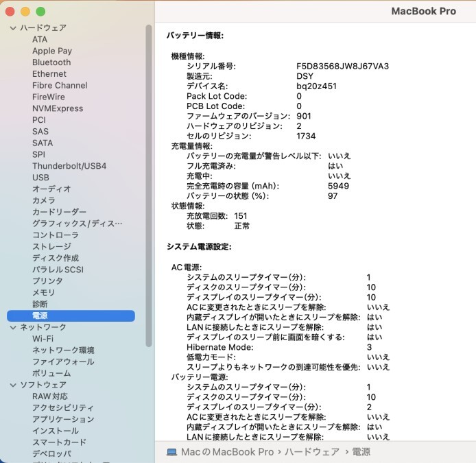Screen dimensions: 476x463
Task: Select ディスク作成 in the sidebar
Action: pos(56,259)
